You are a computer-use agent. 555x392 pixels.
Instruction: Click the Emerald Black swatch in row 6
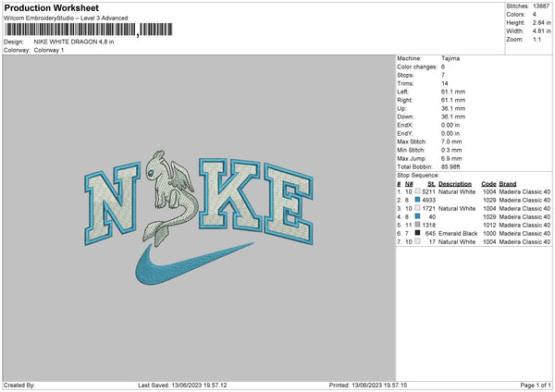point(418,233)
